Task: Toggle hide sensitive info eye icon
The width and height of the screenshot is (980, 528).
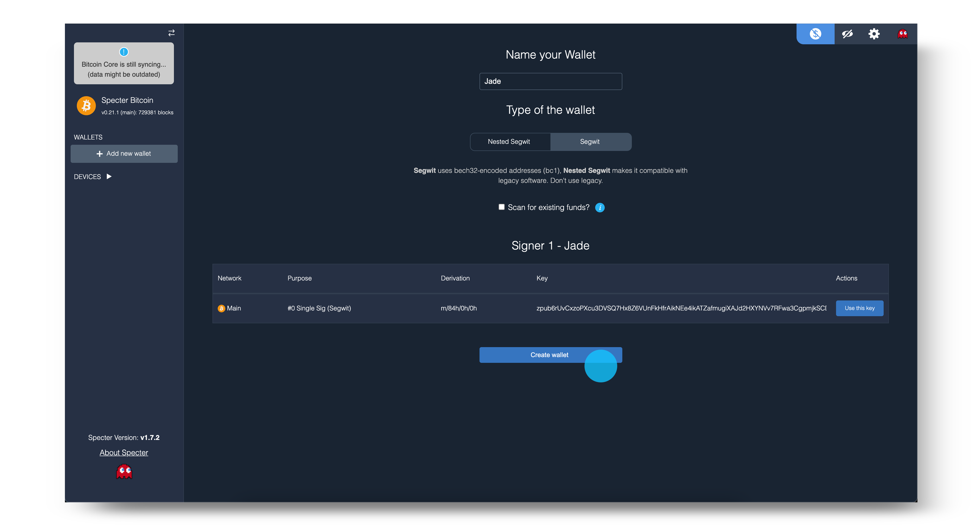Action: [847, 34]
